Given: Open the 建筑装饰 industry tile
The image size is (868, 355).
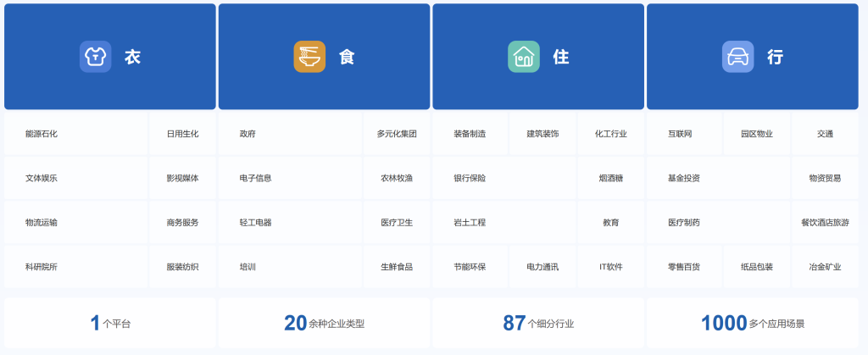Looking at the screenshot, I should pyautogui.click(x=542, y=134).
